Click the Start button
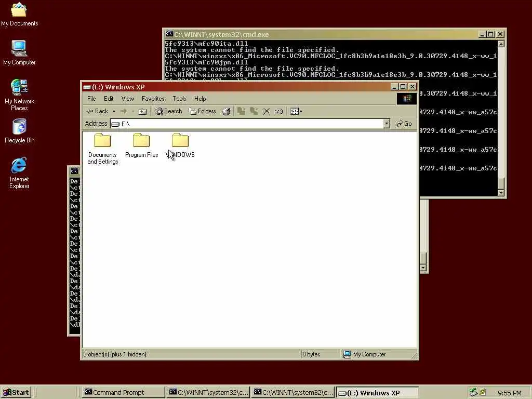 [x=16, y=393]
